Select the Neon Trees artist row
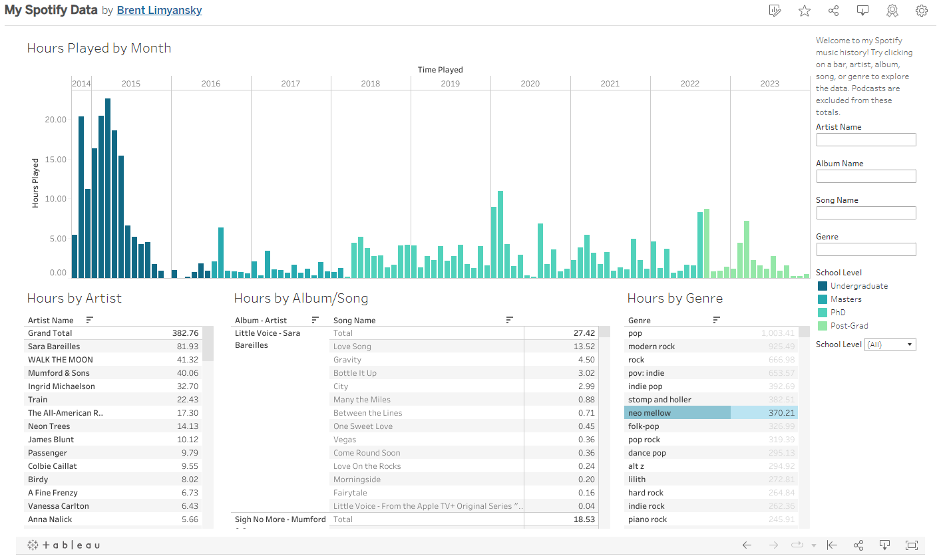The image size is (939, 560). pyautogui.click(x=113, y=426)
